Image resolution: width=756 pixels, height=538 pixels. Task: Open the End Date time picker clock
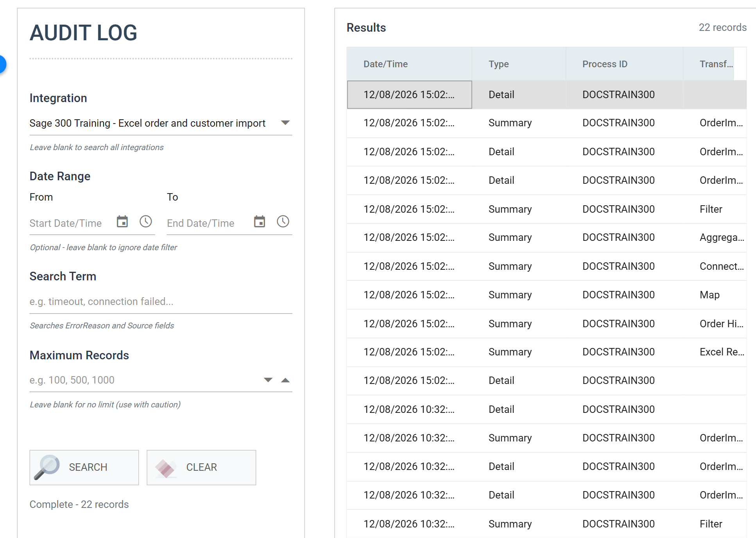[x=283, y=222]
